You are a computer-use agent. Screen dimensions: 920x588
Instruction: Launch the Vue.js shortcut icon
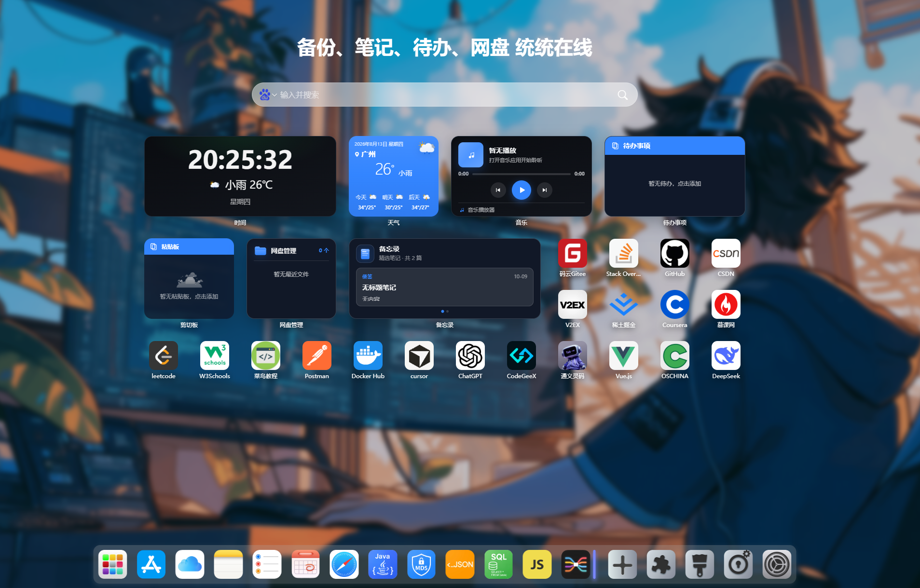(624, 356)
